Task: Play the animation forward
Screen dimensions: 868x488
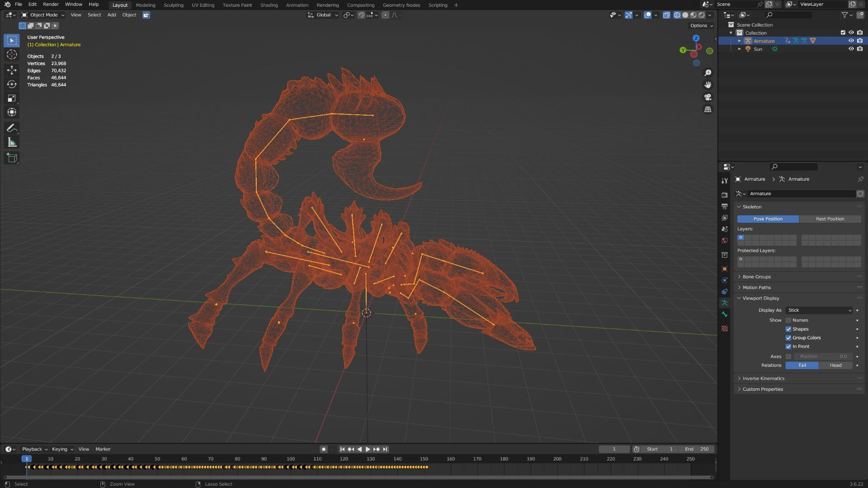Action: (x=368, y=449)
